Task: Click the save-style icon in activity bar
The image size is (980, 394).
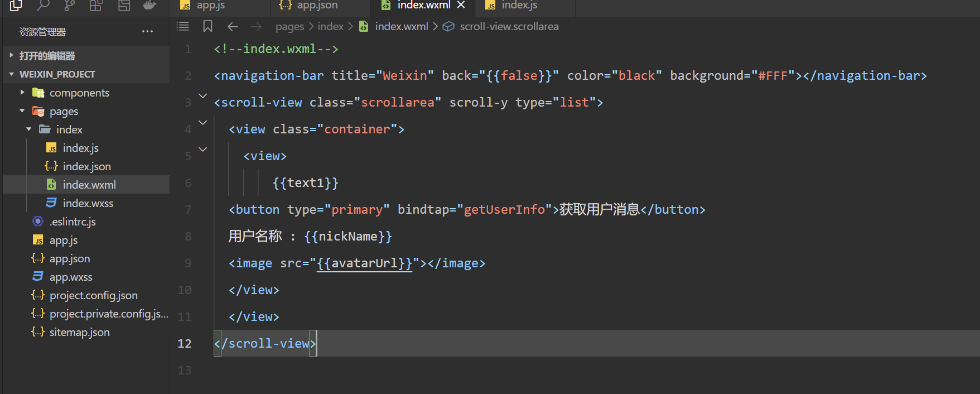Action: pyautogui.click(x=124, y=5)
